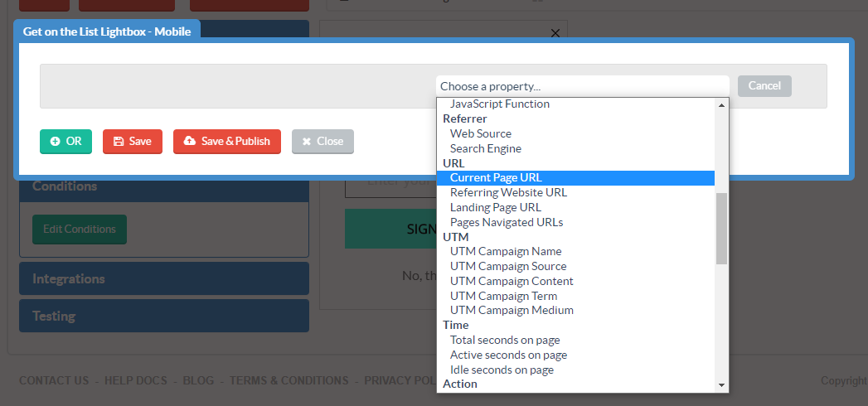Click the plus icon on OR button

click(55, 142)
